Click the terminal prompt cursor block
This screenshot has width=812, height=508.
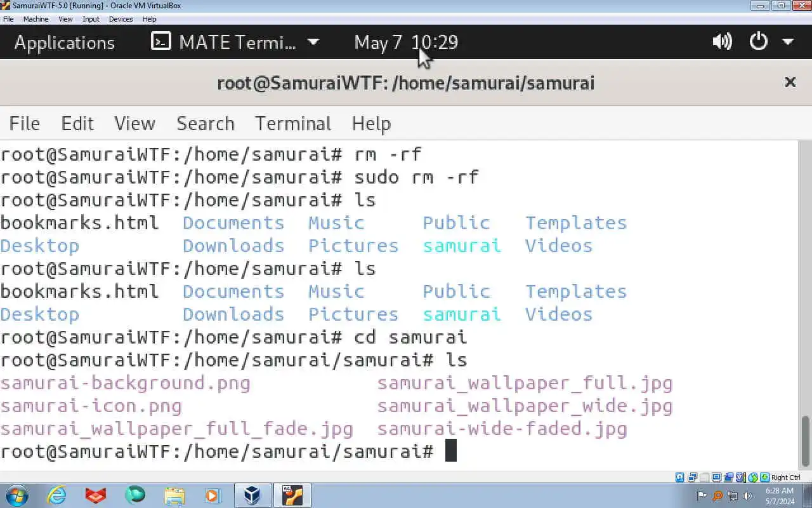[450, 451]
